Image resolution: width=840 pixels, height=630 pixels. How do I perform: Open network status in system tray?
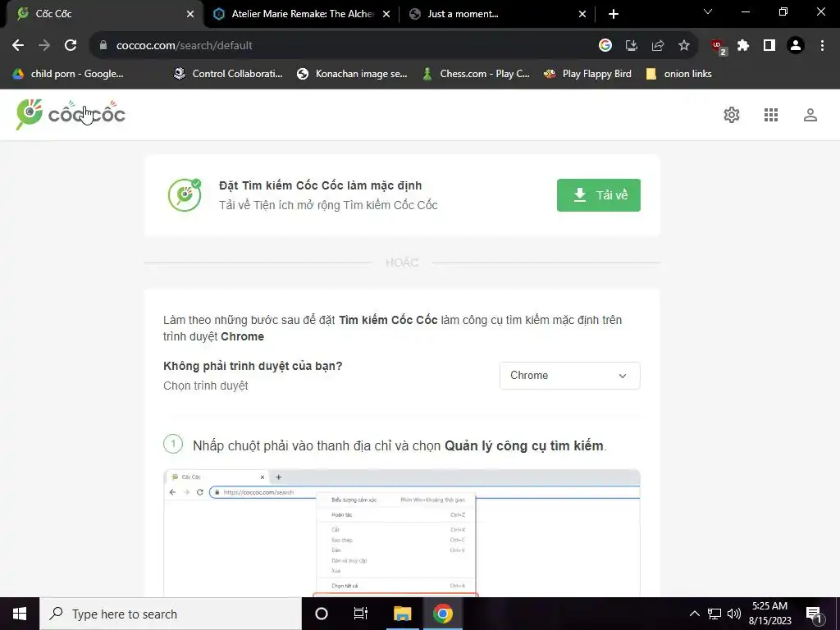coord(714,614)
